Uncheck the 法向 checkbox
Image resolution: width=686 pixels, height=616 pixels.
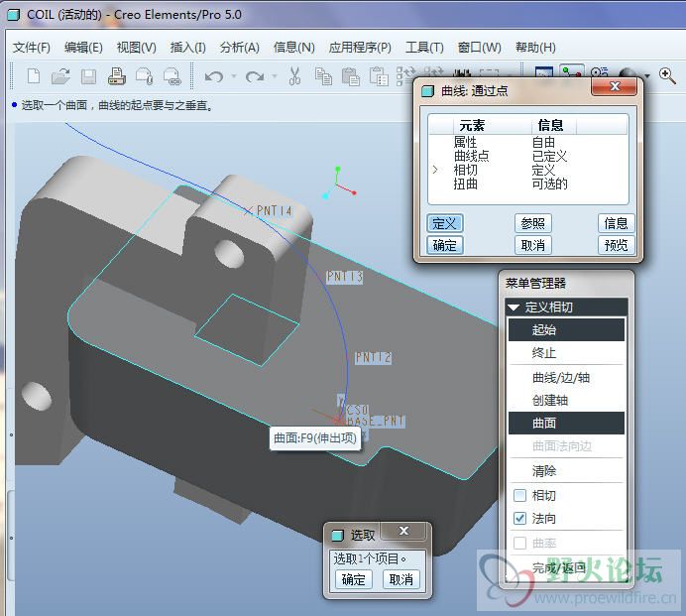(x=519, y=519)
